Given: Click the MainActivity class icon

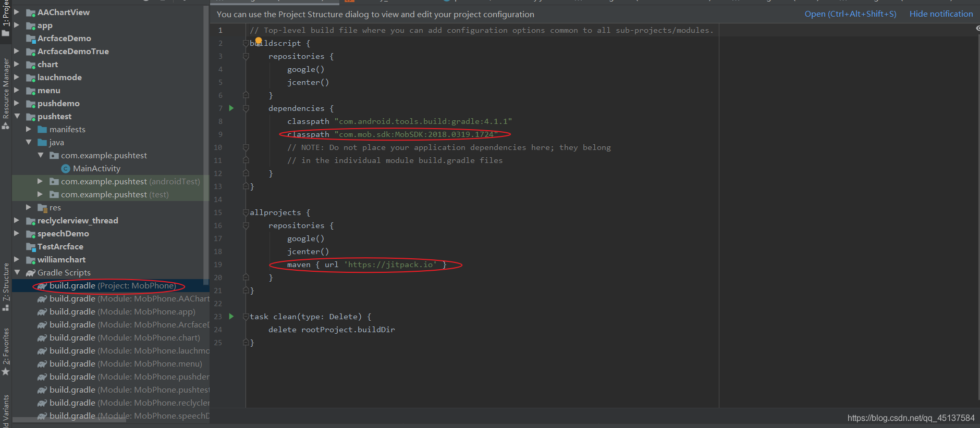Looking at the screenshot, I should (66, 168).
